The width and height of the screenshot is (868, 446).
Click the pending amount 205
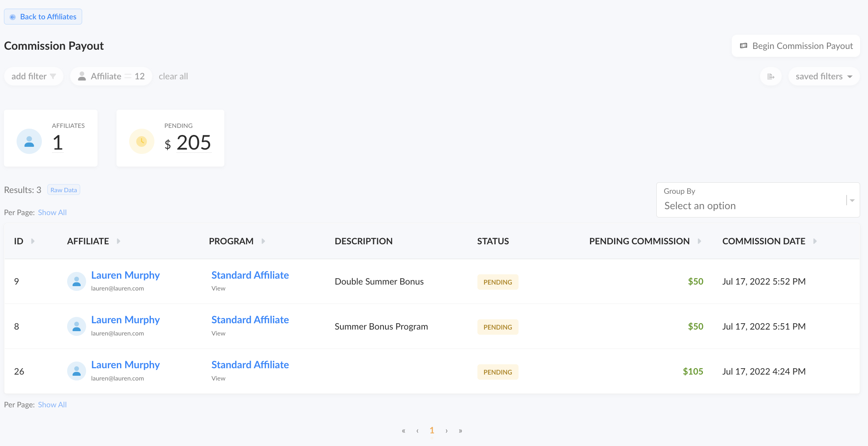(x=194, y=142)
